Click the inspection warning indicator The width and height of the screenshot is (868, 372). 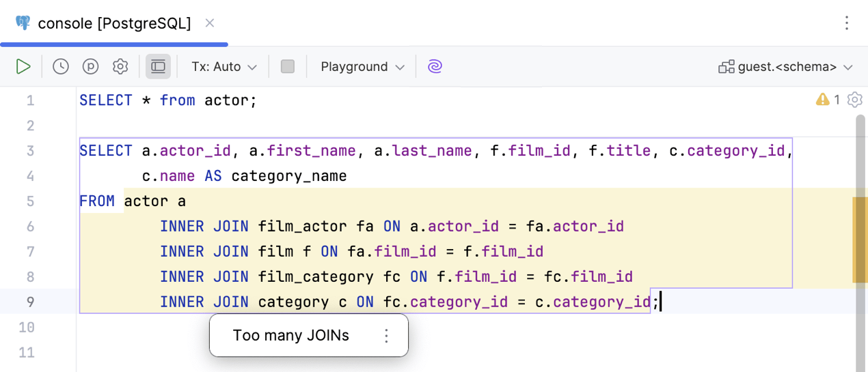tap(827, 100)
